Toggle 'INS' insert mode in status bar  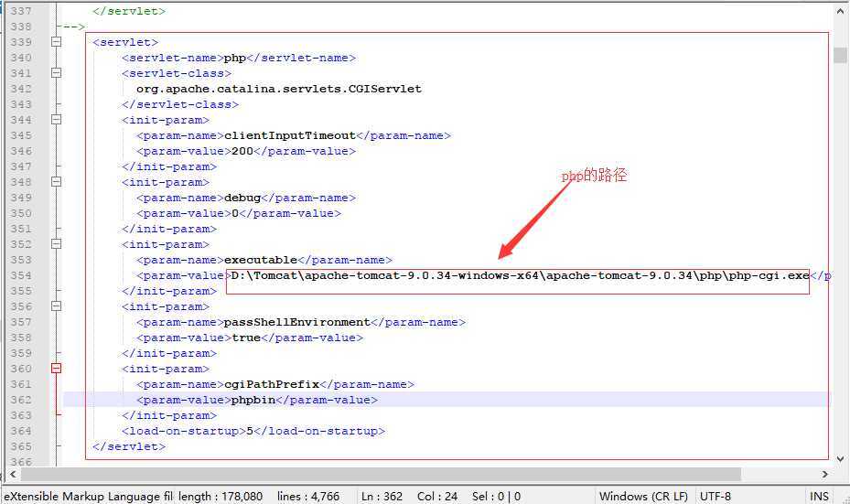[x=819, y=496]
